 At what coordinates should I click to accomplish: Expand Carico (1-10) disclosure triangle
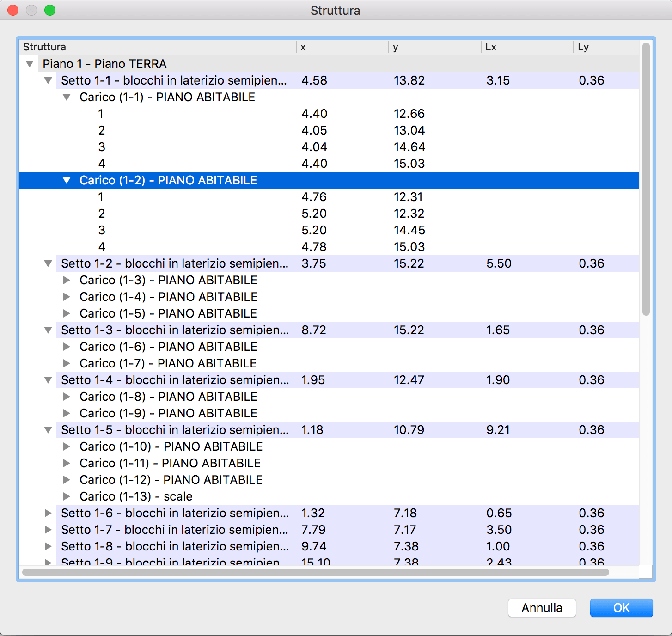(67, 446)
